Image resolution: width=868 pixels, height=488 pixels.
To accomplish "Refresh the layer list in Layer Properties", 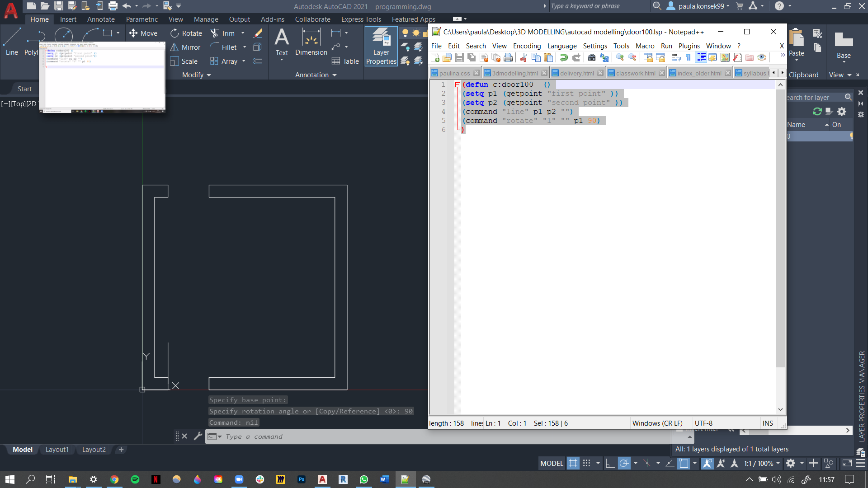I will tap(817, 112).
